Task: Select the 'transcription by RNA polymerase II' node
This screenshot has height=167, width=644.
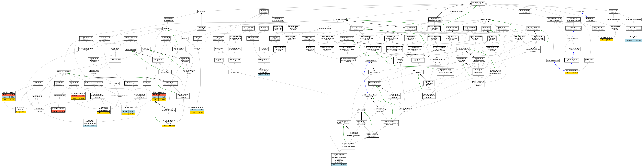Action: [343, 123]
